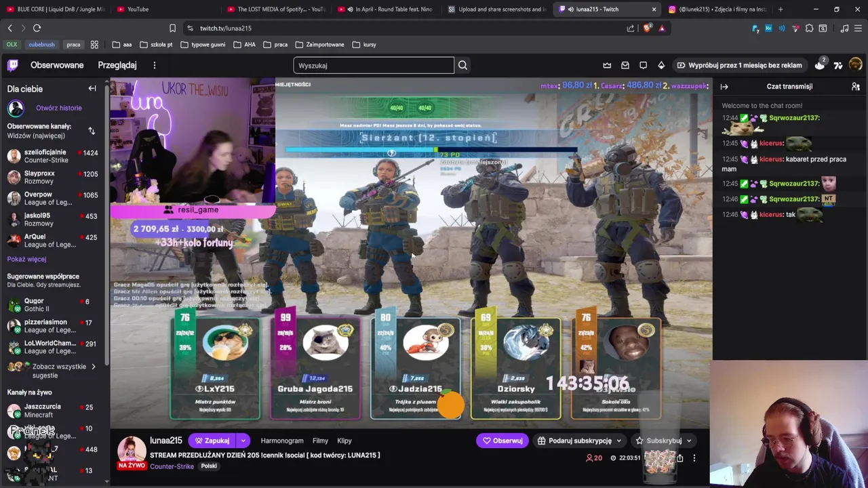
Task: Open the Harmonogram tab of lunaa215
Action: (282, 441)
